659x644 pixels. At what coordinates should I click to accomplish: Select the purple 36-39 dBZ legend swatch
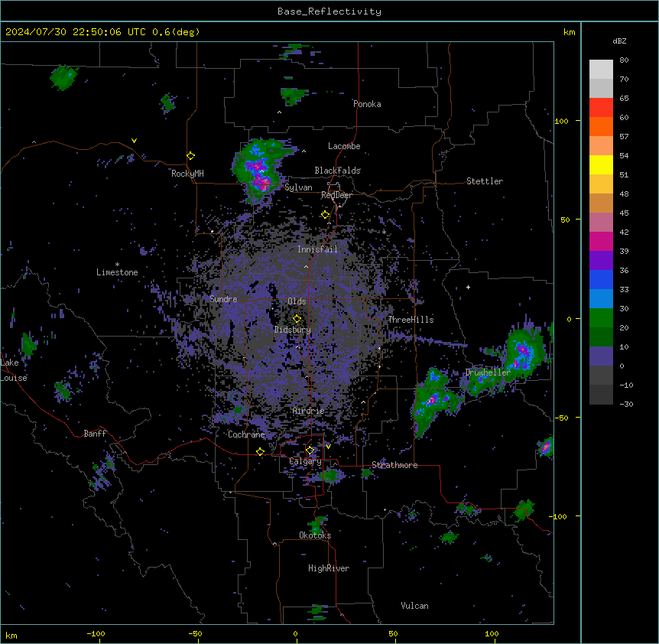pos(601,261)
